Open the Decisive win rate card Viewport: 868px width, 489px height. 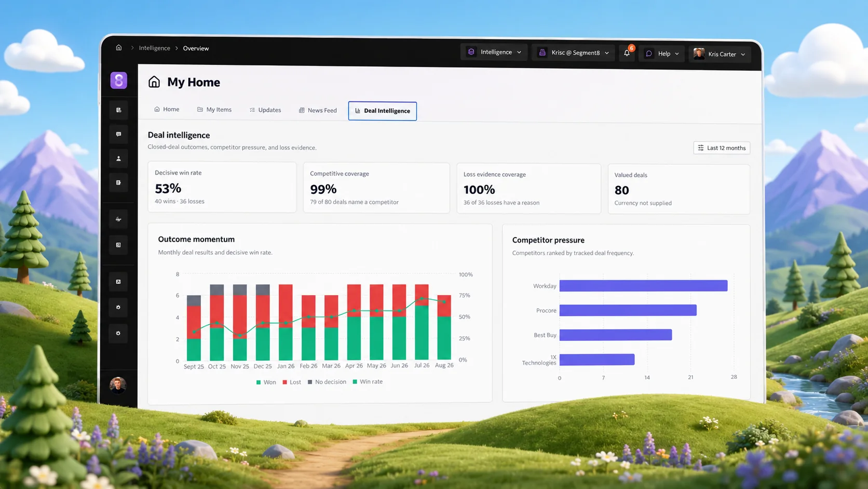(x=222, y=187)
